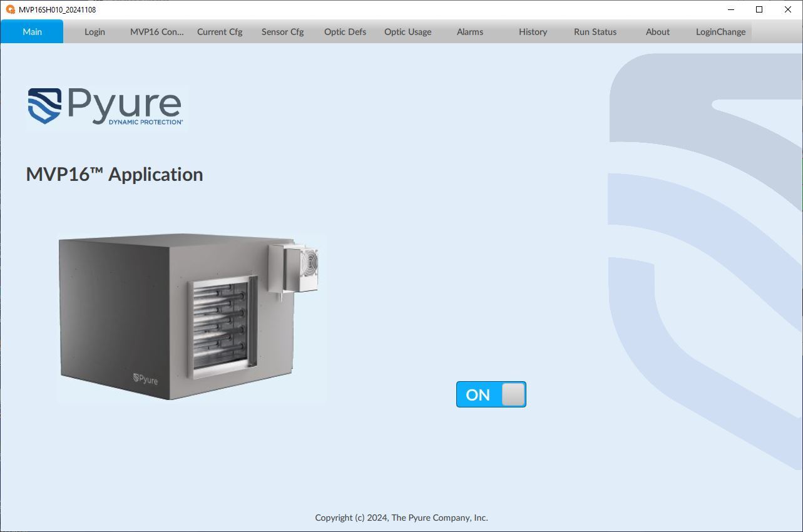Go to the Current Cfg tab

point(220,31)
